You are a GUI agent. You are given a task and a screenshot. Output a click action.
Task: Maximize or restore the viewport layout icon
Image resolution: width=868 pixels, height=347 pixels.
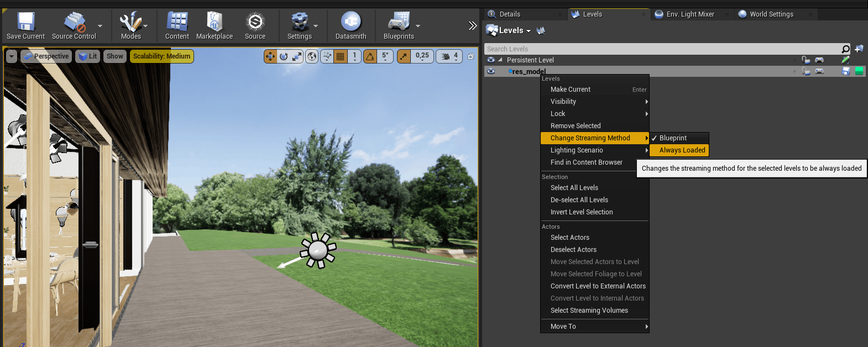471,56
